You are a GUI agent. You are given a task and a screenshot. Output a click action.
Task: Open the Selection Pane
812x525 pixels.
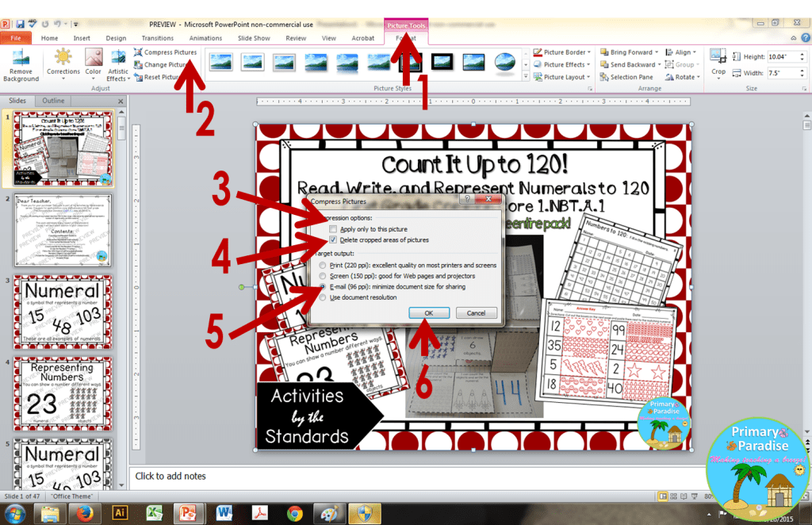626,77
